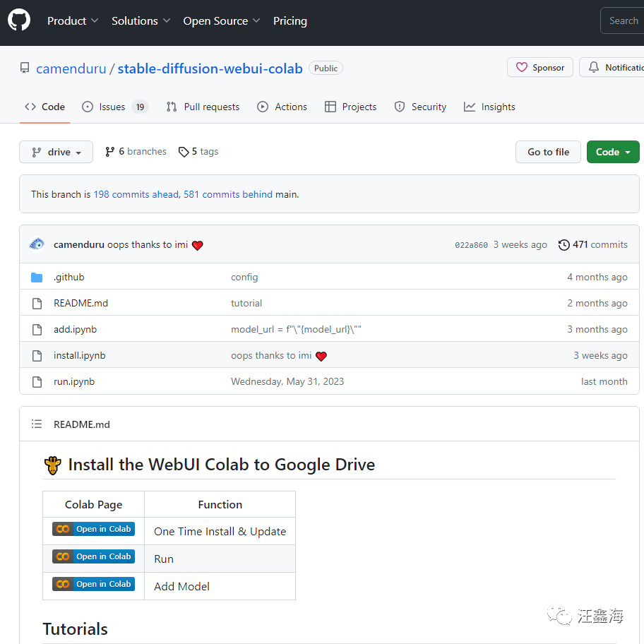
Task: Click the Actions play-circle icon
Action: [263, 107]
